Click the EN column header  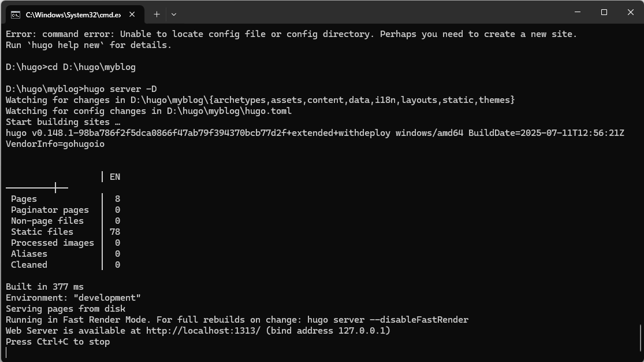coord(115,177)
